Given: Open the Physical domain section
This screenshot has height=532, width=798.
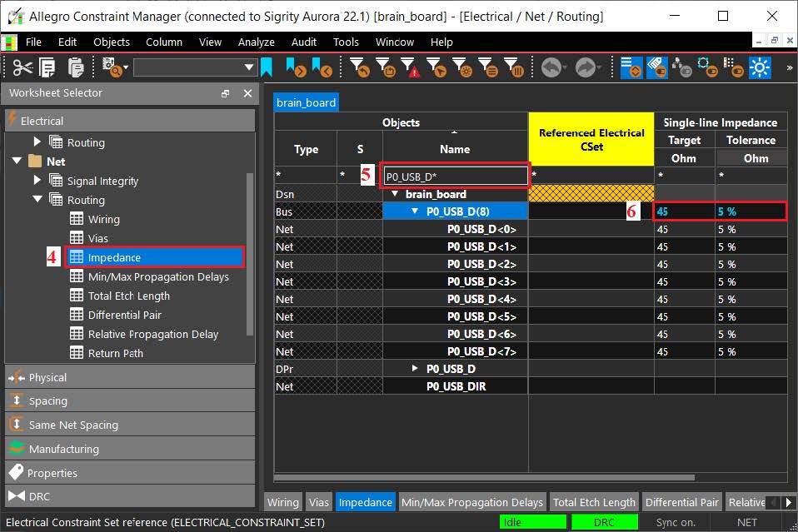Looking at the screenshot, I should click(130, 377).
